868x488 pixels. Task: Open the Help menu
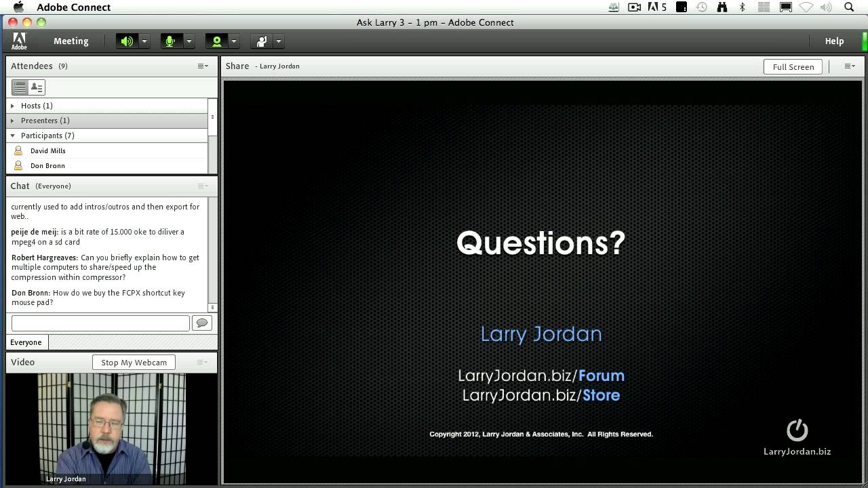(x=834, y=41)
